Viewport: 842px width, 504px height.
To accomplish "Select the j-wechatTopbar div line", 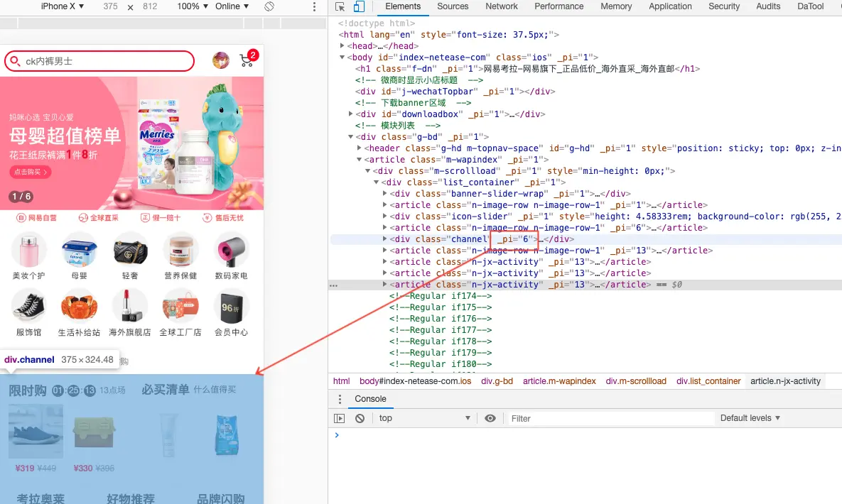I will tap(455, 92).
